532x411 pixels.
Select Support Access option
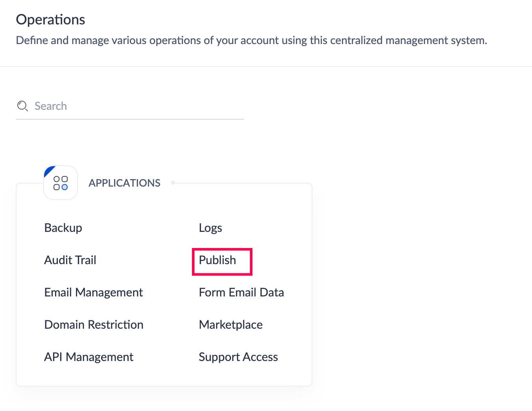point(238,357)
